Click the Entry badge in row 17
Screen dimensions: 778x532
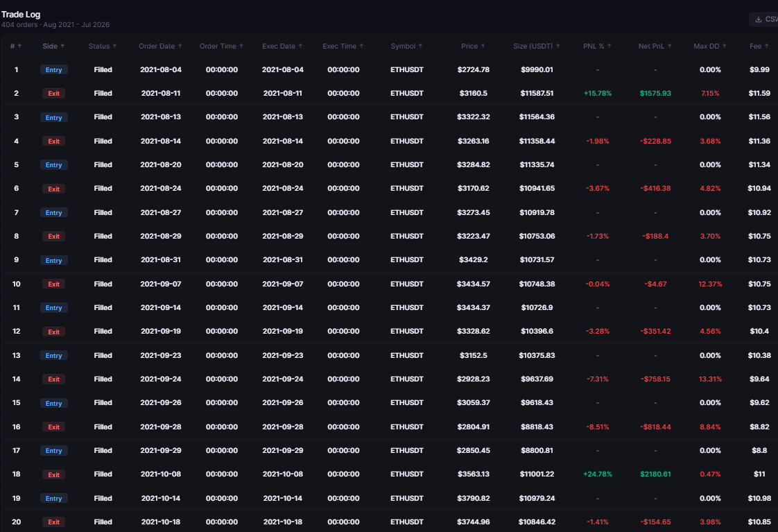[53, 451]
